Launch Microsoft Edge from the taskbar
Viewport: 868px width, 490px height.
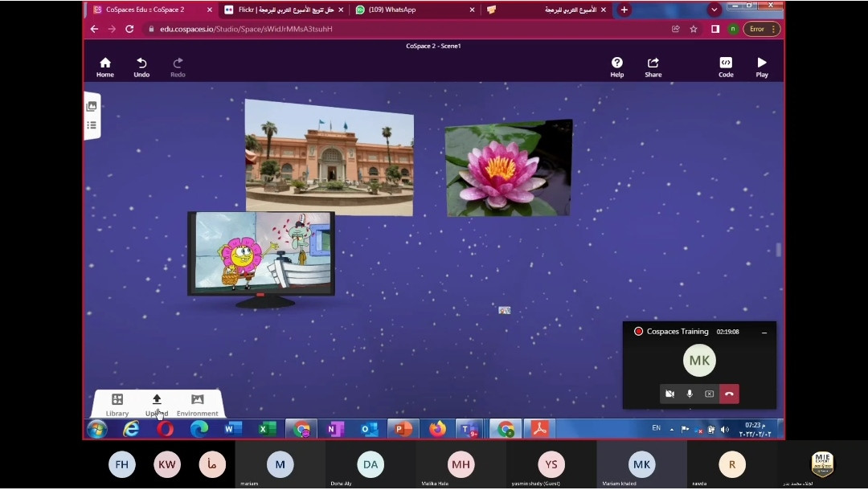199,429
